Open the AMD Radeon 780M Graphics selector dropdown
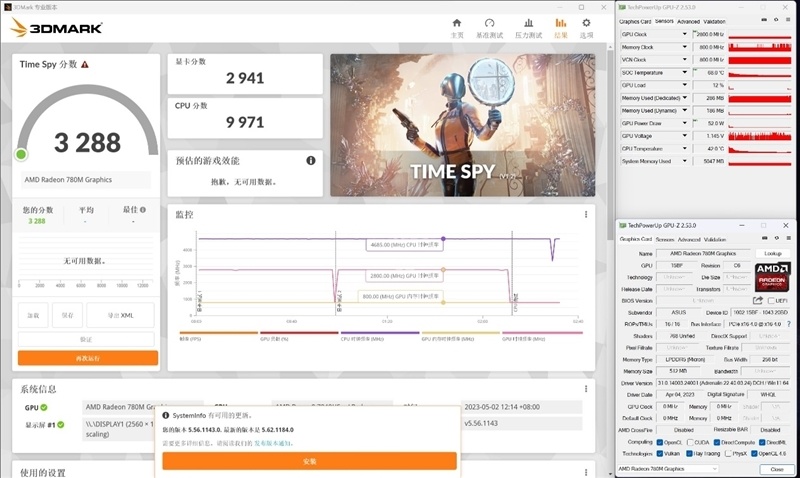The width and height of the screenshot is (800, 478). click(x=668, y=469)
